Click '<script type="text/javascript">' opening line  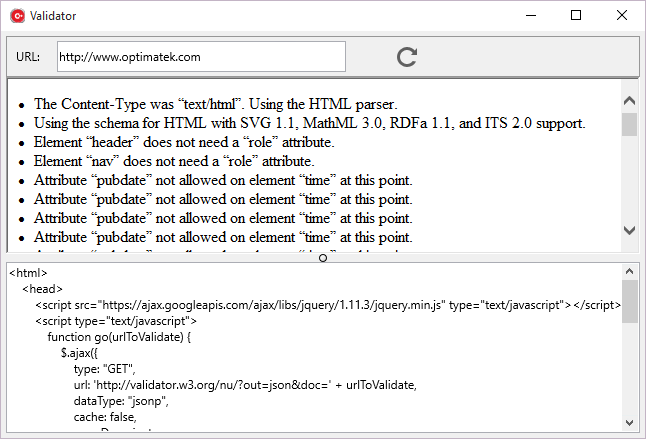(x=116, y=321)
